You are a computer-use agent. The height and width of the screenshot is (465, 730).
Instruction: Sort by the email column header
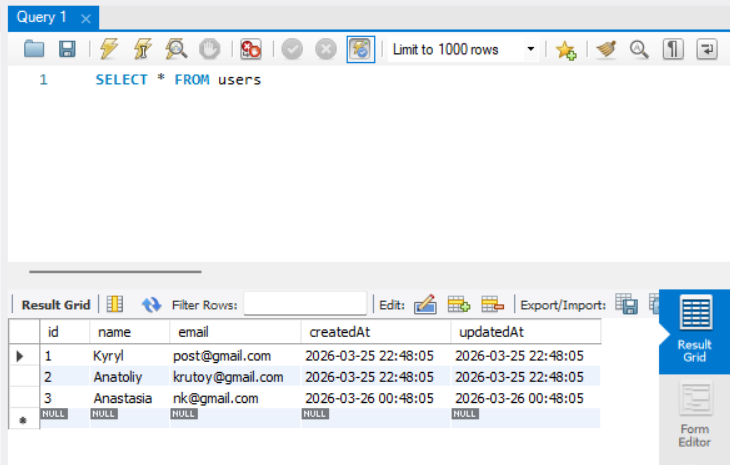tap(193, 331)
